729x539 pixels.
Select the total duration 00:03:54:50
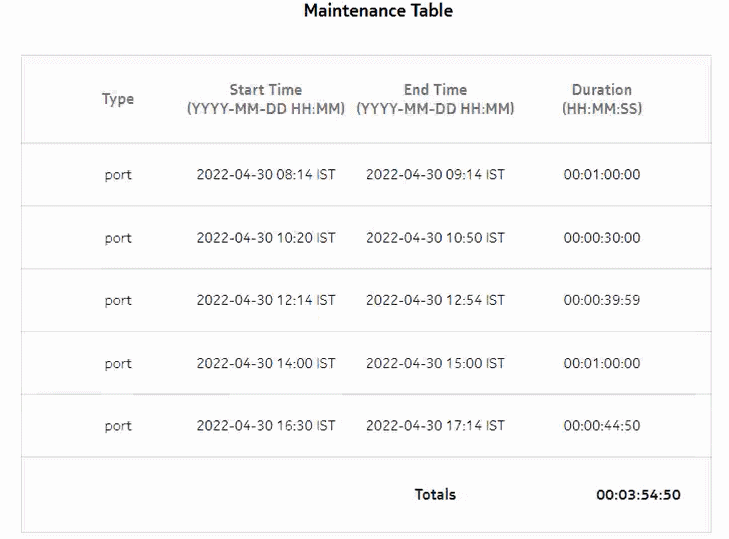pyautogui.click(x=638, y=494)
